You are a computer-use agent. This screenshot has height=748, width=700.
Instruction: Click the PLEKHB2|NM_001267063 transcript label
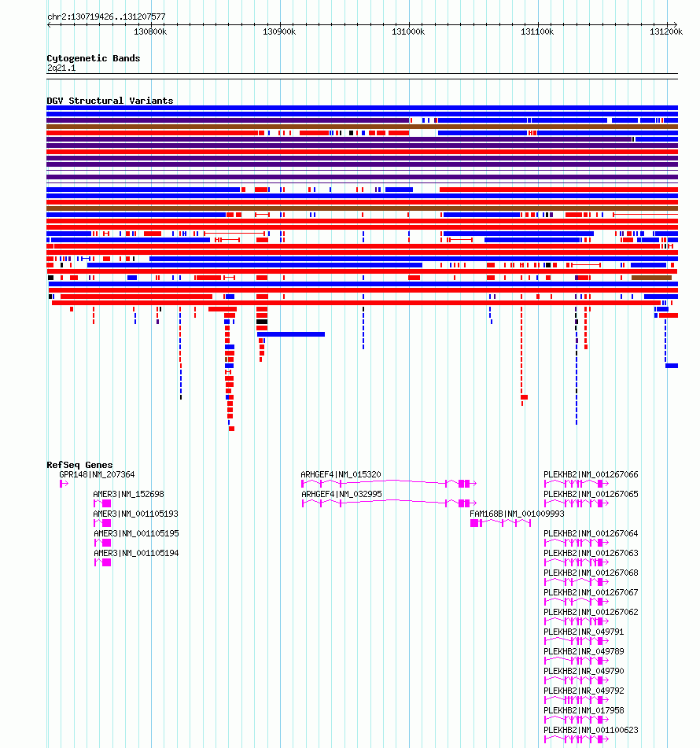click(x=591, y=553)
